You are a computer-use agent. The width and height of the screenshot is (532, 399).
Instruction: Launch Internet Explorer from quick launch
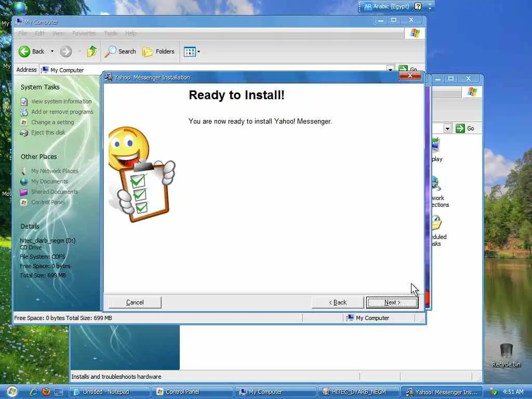click(x=34, y=392)
